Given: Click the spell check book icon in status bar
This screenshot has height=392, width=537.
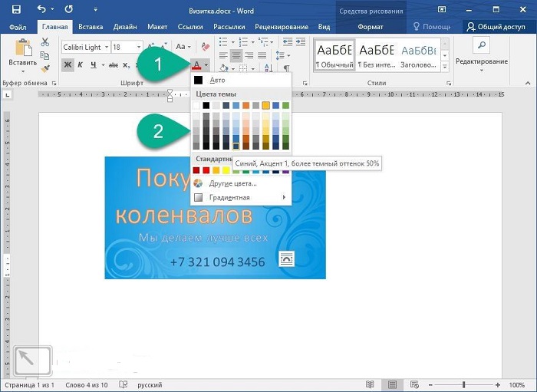Looking at the screenshot, I should (x=123, y=384).
